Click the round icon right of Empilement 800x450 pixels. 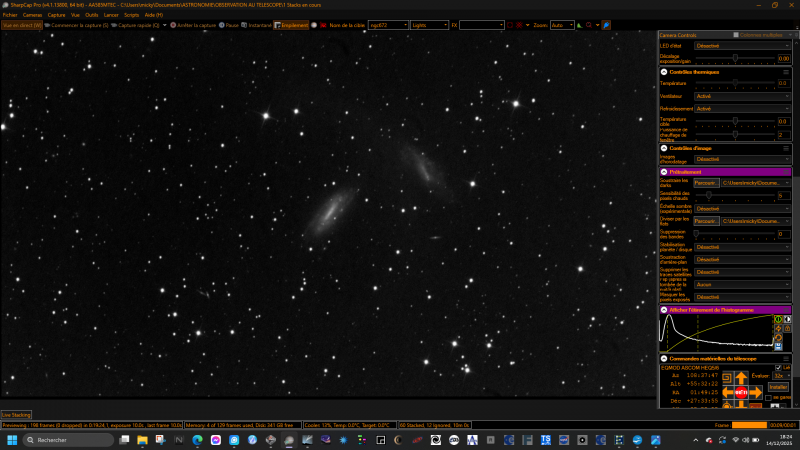(x=314, y=25)
